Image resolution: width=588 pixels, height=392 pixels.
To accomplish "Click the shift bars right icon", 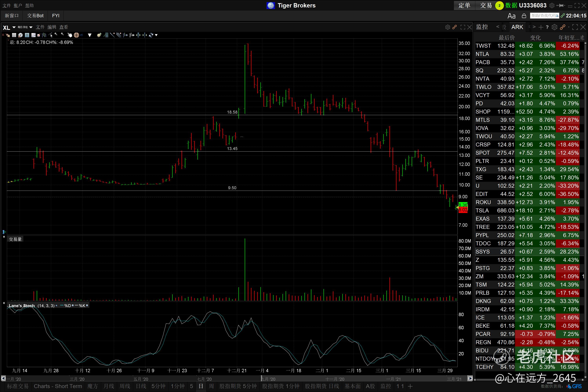I will (x=125, y=35).
